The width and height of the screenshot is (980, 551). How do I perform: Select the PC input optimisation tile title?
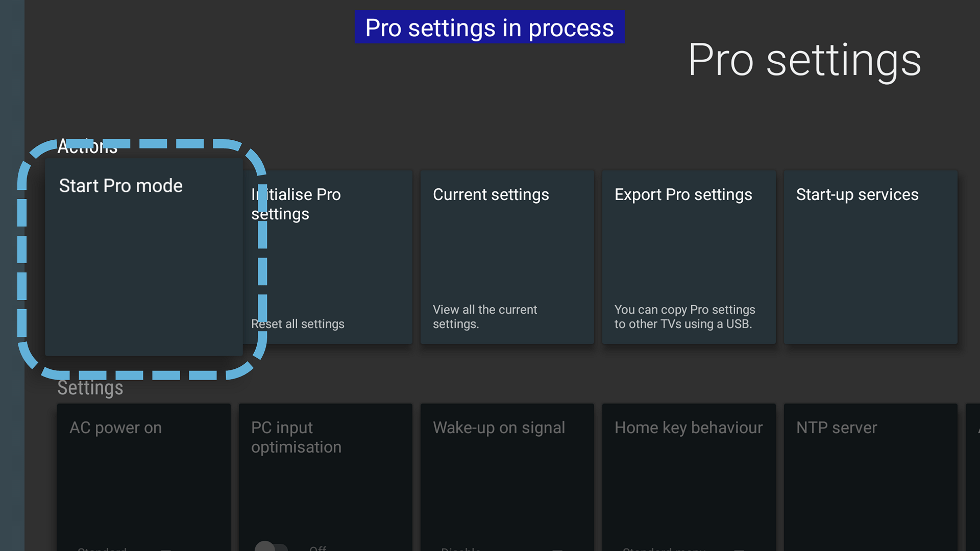pos(296,437)
